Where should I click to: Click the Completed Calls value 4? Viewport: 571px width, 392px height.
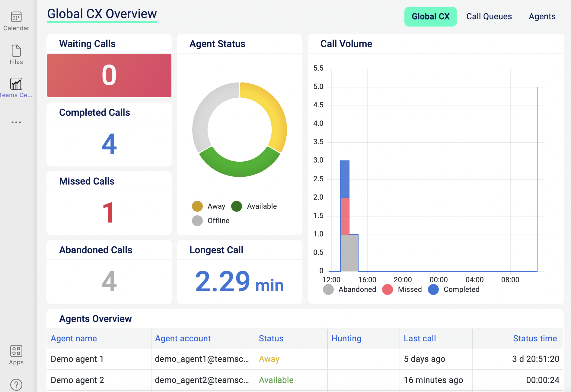[x=109, y=144]
